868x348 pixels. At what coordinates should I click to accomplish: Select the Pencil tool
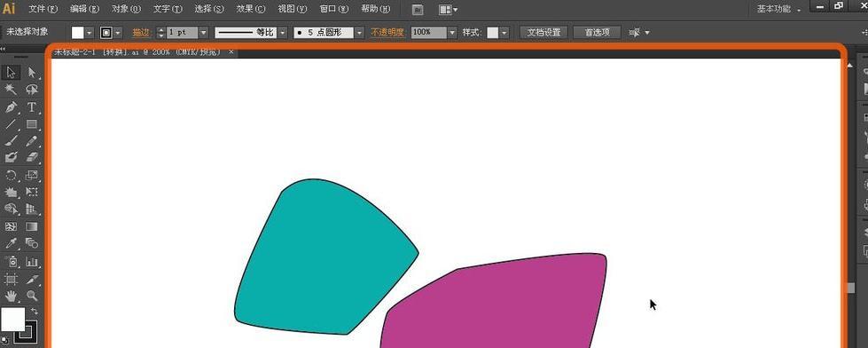click(x=32, y=141)
